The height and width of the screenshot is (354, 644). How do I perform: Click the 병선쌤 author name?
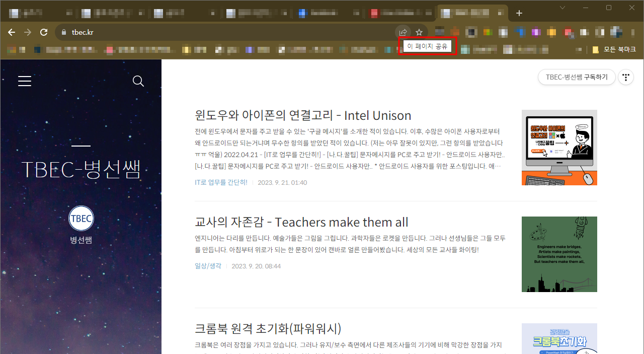tap(81, 240)
